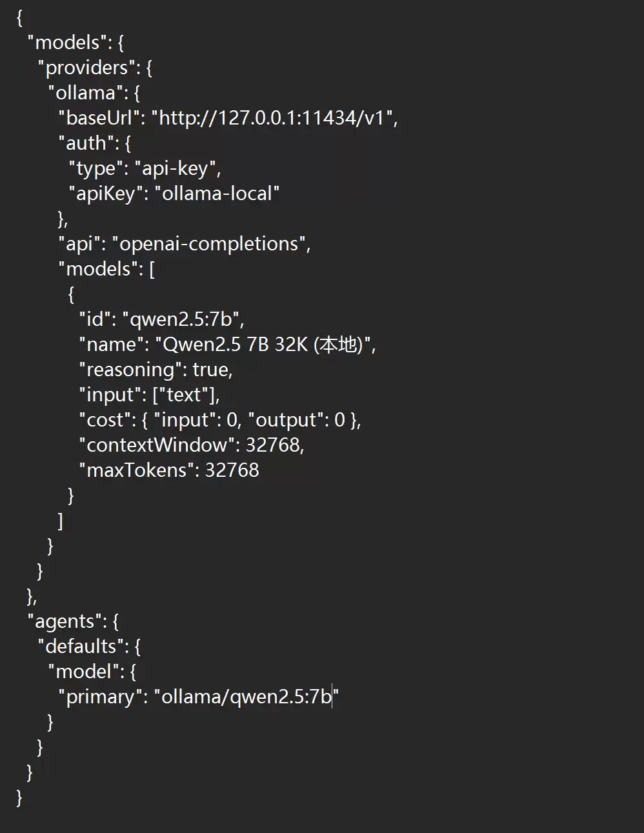Image resolution: width=644 pixels, height=833 pixels.
Task: Place cursor in the "ollama/qwen2.5:7b" primary value
Action: pyautogui.click(x=245, y=697)
